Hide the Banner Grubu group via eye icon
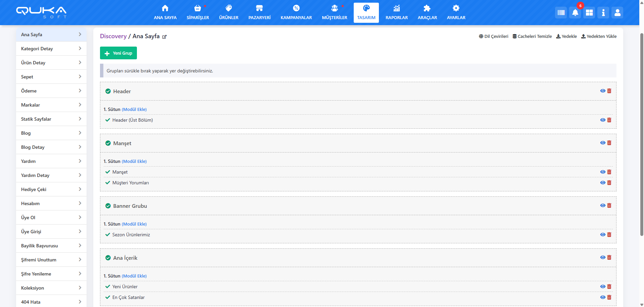Screen dimensions: 644x307 (x=603, y=205)
